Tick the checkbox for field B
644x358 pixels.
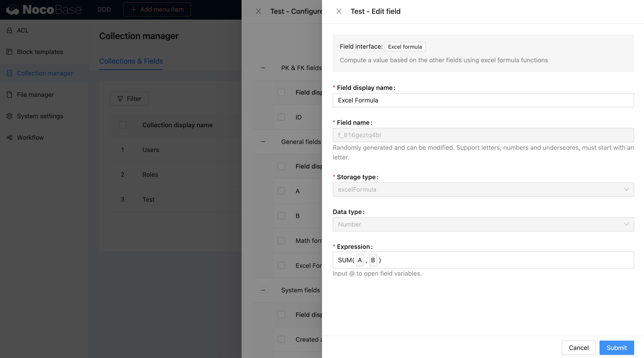pyautogui.click(x=281, y=216)
